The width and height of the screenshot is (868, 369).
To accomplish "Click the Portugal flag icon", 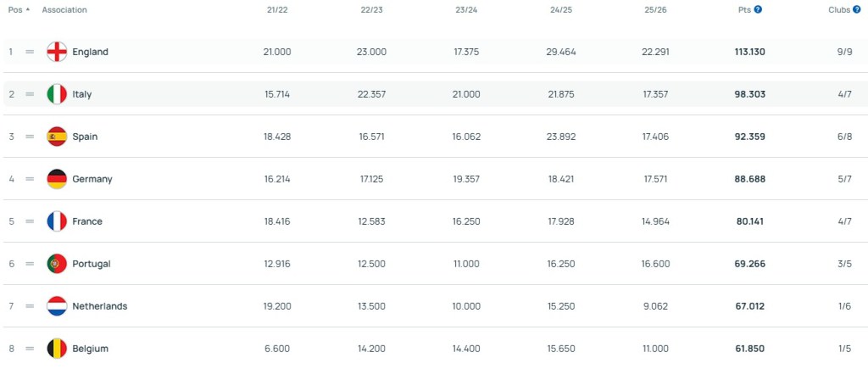I will click(57, 264).
